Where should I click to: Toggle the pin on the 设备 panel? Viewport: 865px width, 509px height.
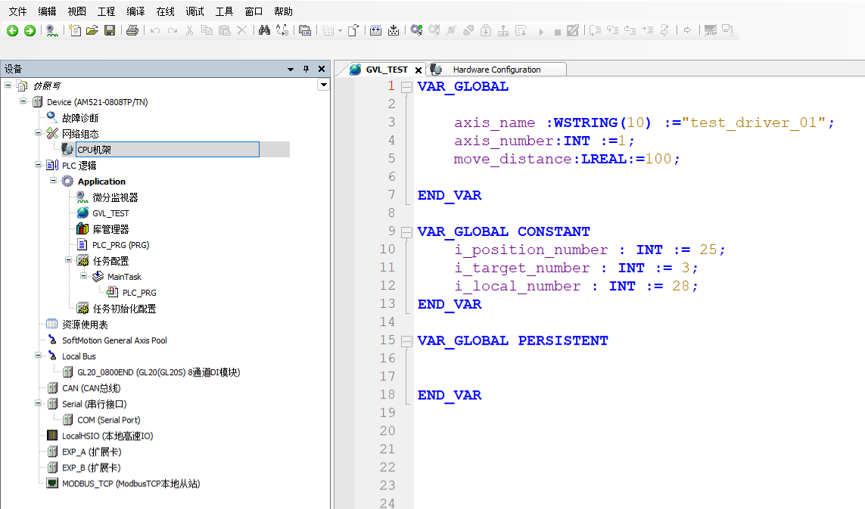306,69
